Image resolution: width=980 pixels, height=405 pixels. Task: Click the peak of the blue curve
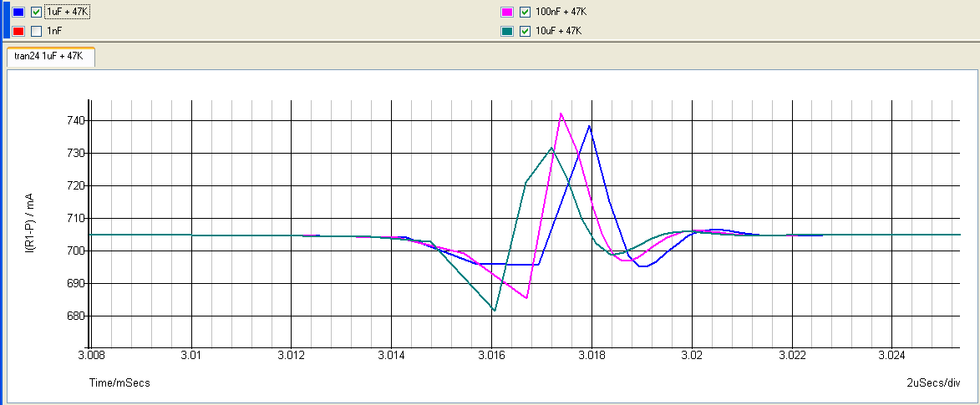coord(590,126)
